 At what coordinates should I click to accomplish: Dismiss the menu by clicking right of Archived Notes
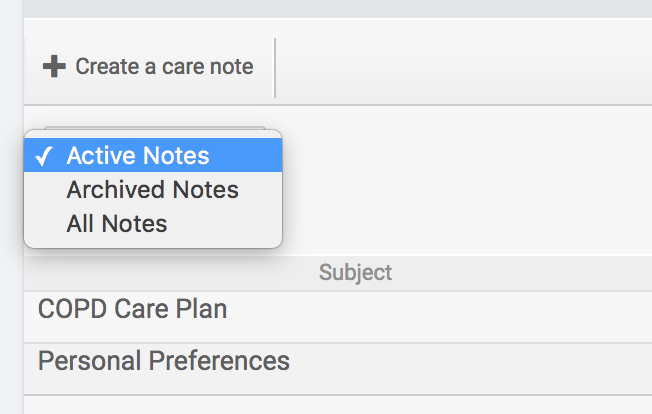point(450,190)
